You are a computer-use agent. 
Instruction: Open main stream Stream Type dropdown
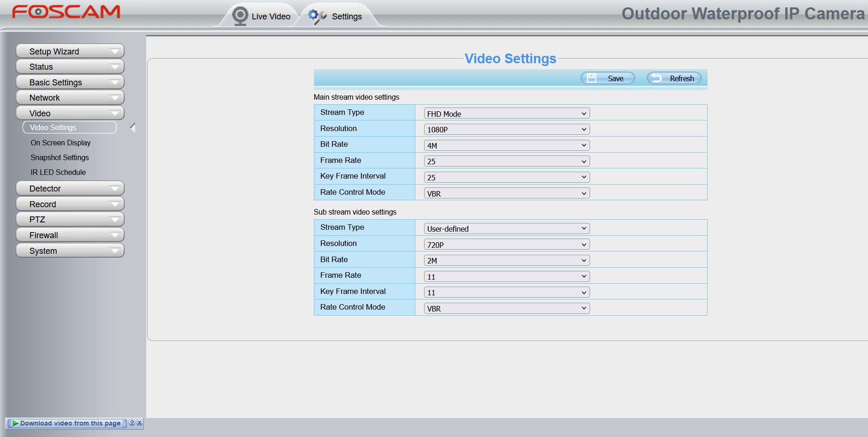coord(507,114)
